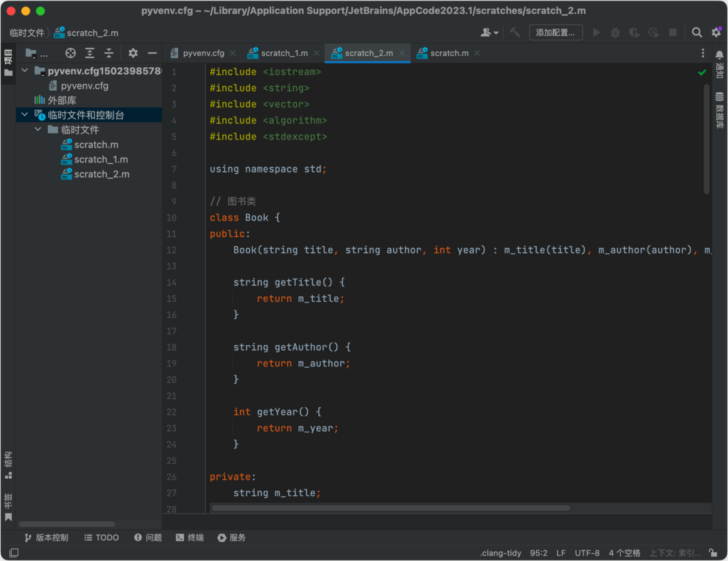
Task: Click the 'class Book {' line in editor
Action: point(245,218)
